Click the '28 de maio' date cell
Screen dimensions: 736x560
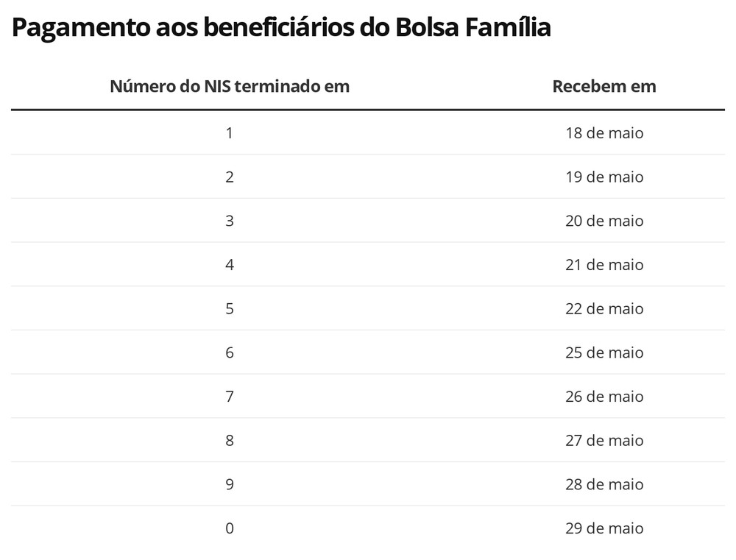tap(604, 484)
